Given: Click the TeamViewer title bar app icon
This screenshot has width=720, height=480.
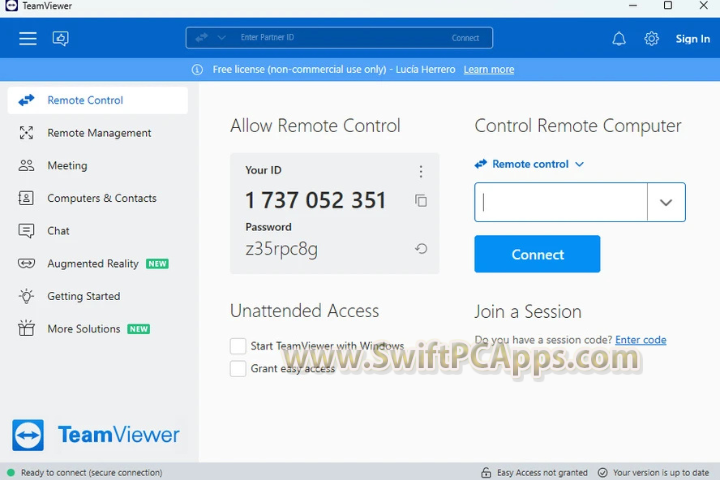Looking at the screenshot, I should coord(11,6).
